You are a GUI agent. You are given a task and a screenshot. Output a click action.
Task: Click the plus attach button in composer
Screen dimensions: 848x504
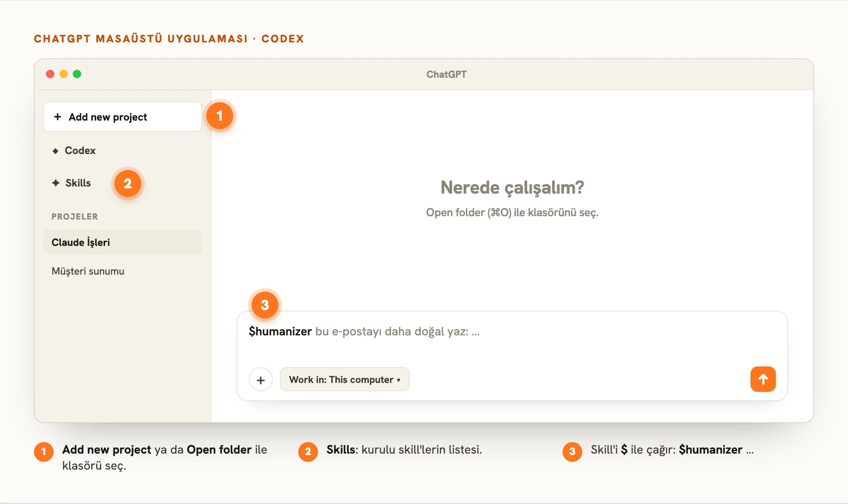[261, 380]
